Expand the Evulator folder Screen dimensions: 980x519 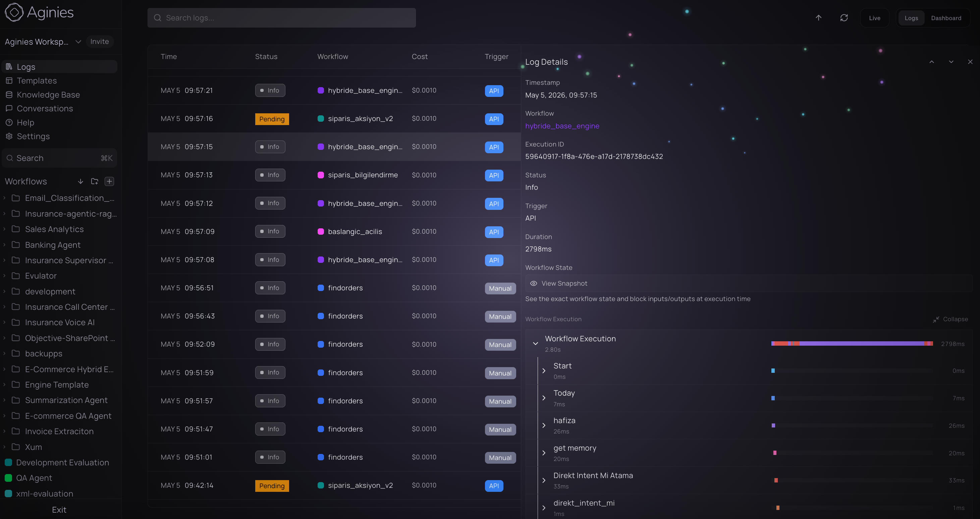4,276
